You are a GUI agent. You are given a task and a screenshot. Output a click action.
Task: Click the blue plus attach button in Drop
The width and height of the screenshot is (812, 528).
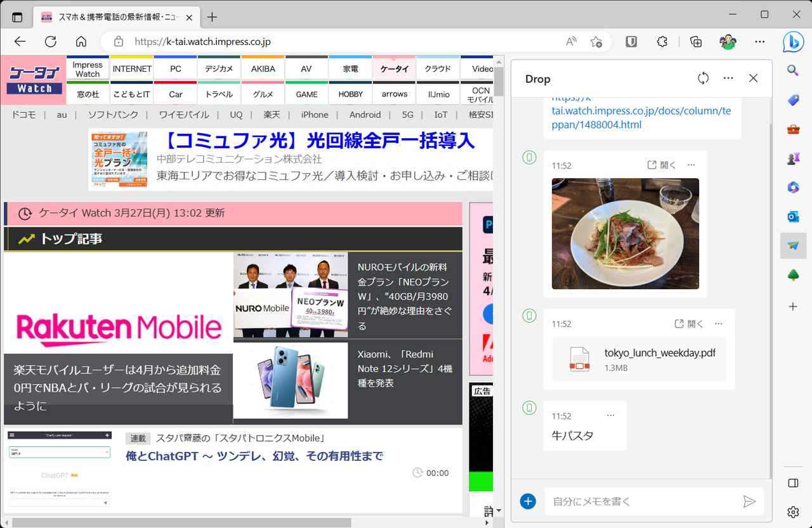tap(528, 501)
